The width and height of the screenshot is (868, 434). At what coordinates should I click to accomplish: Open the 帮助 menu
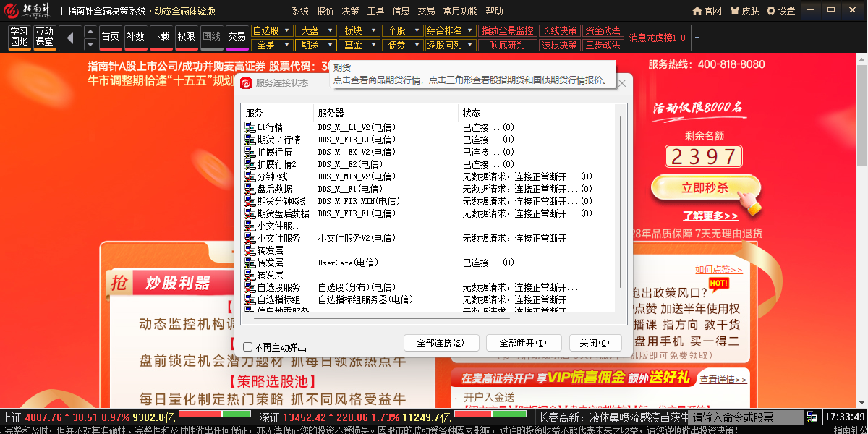tap(494, 11)
